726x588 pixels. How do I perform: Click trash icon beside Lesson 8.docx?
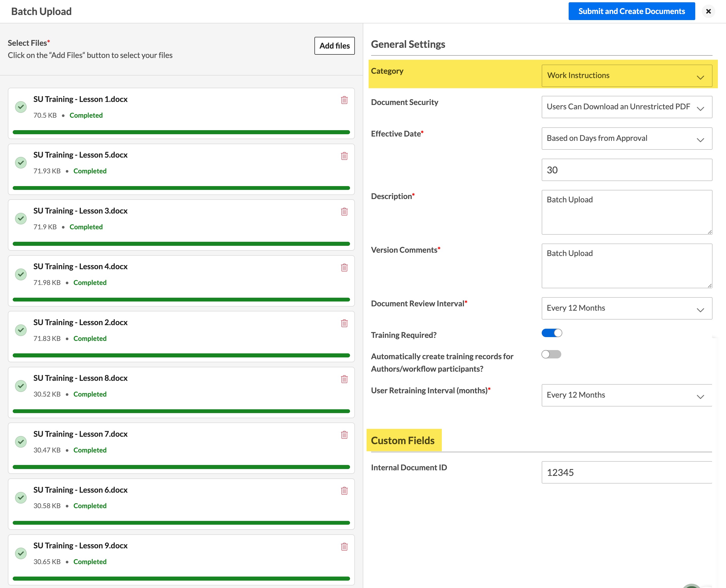(x=344, y=379)
